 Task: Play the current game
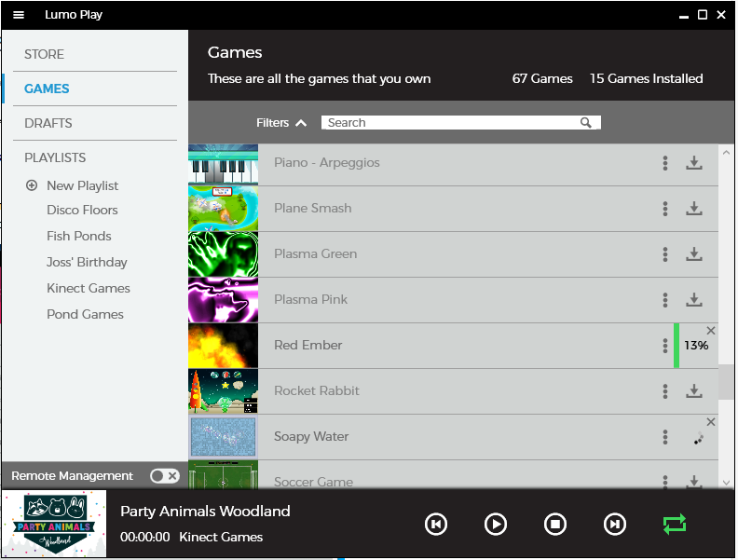[496, 525]
